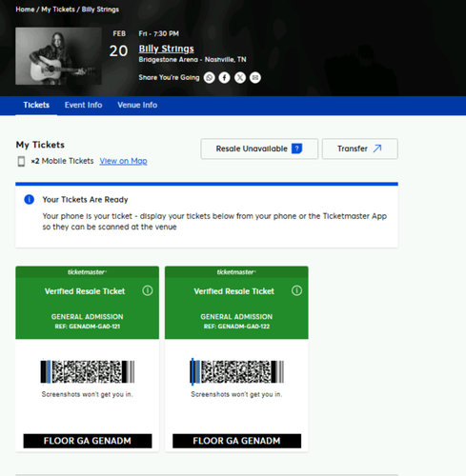The height and width of the screenshot is (476, 466).
Task: Click the Transfer button
Action: [x=360, y=149]
